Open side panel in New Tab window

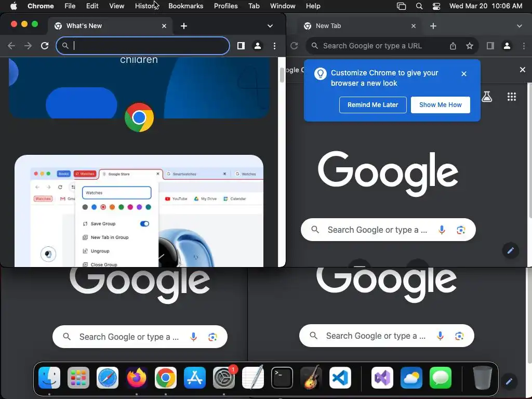pyautogui.click(x=490, y=46)
